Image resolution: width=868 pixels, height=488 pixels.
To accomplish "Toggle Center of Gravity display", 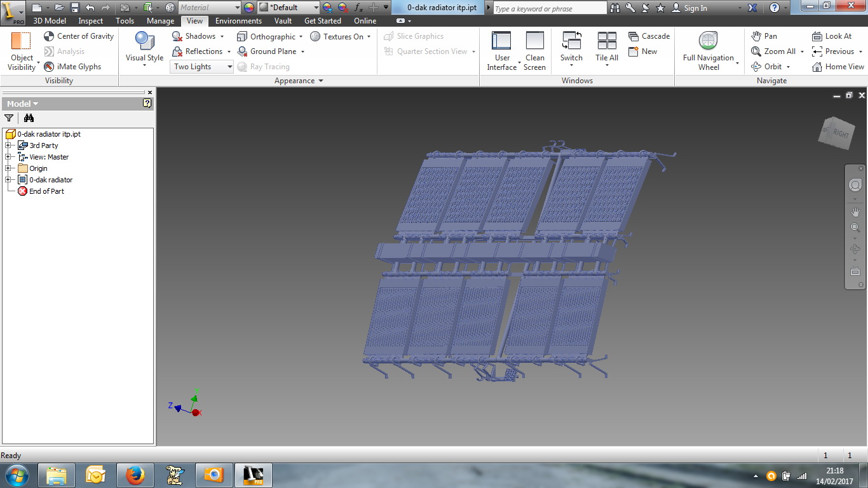I will point(79,36).
